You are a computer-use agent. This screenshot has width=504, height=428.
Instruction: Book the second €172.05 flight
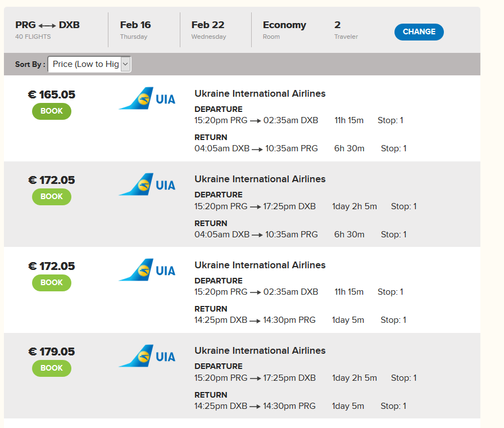(x=52, y=282)
